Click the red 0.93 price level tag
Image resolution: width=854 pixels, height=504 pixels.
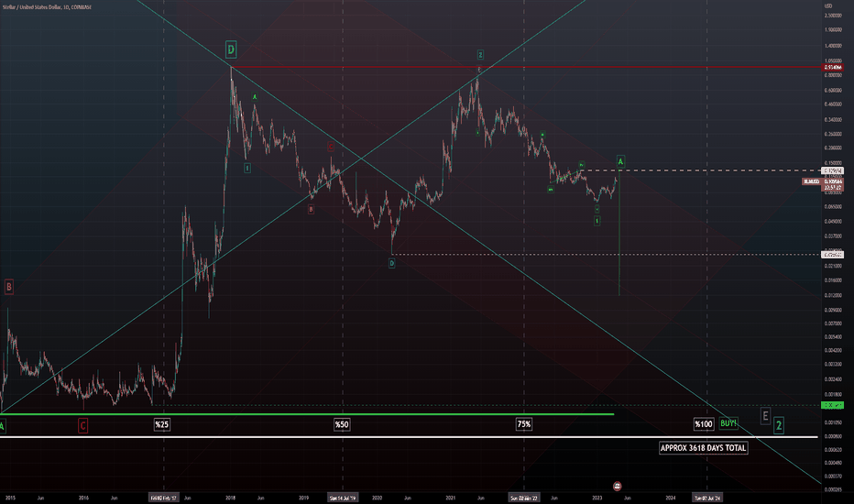point(833,68)
